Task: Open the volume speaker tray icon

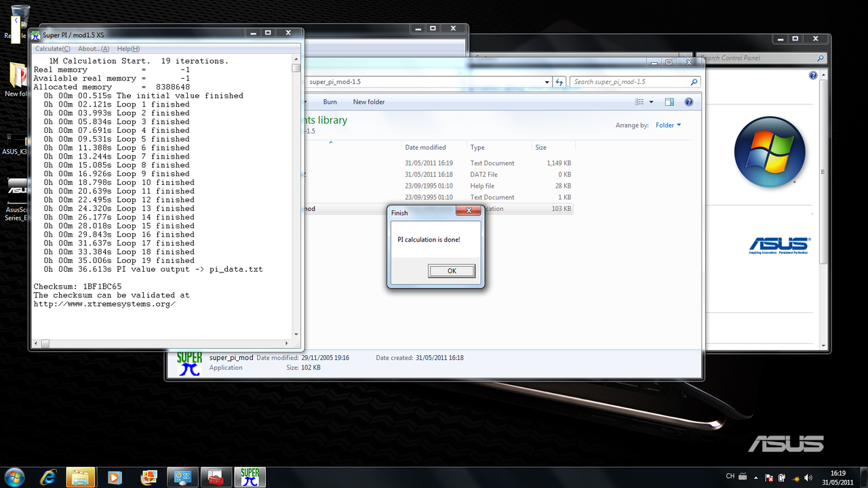Action: coord(808,477)
